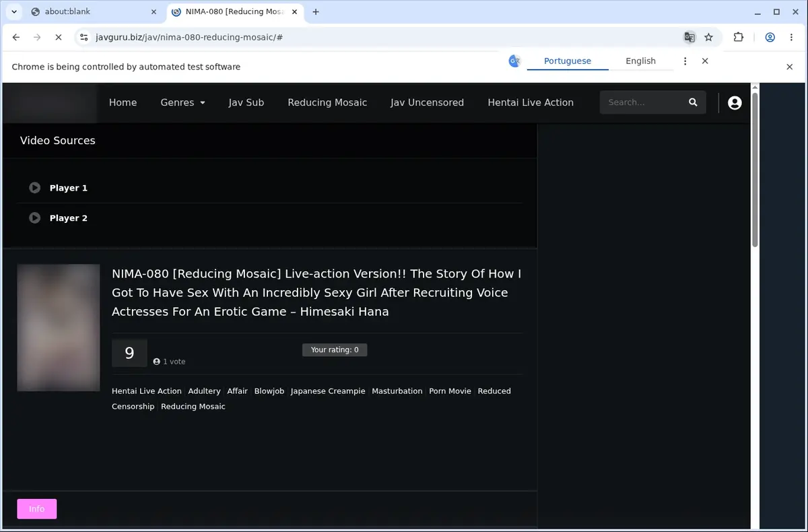
Task: Open Reducing Mosaic in the navbar
Action: coord(327,102)
